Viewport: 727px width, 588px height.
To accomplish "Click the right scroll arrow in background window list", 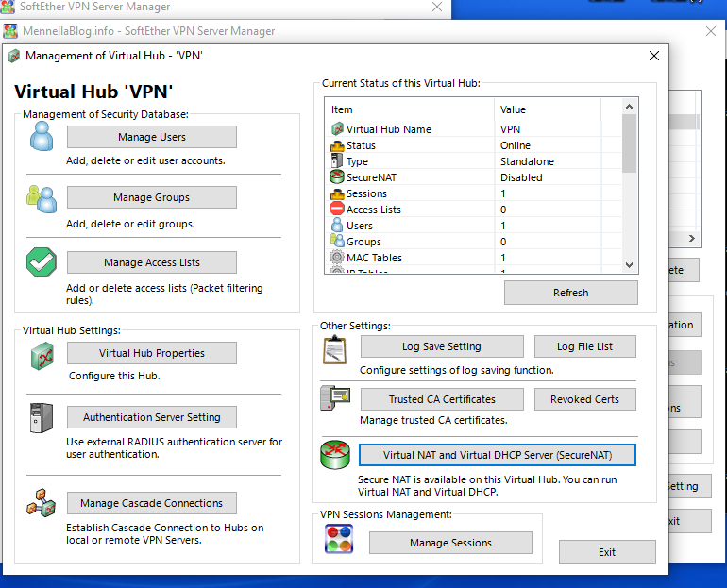I will (692, 238).
